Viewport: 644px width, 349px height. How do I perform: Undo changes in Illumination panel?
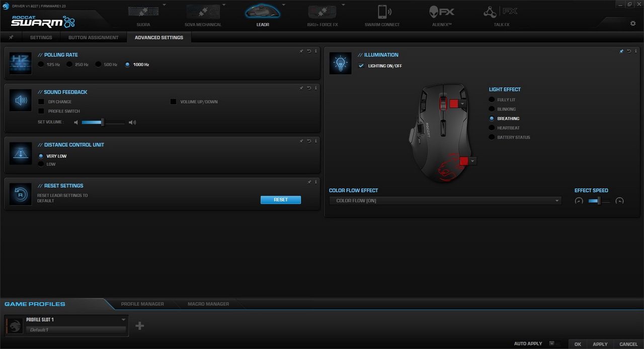pos(629,51)
